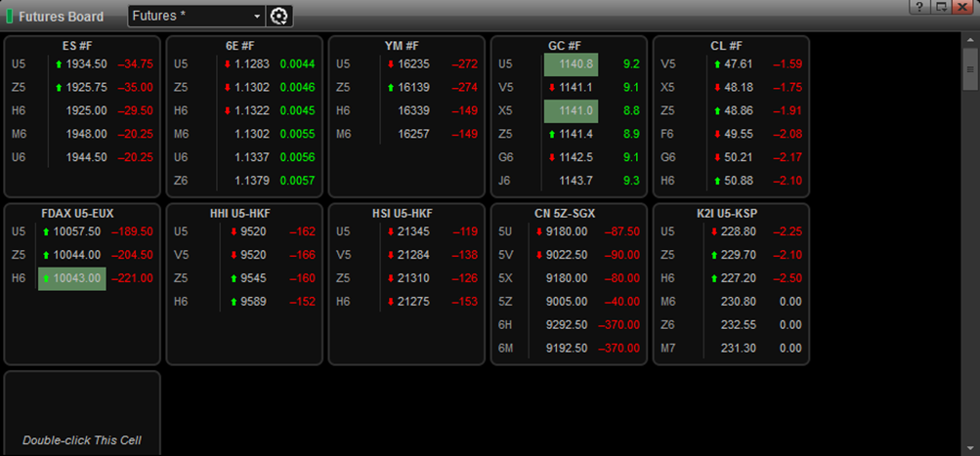This screenshot has width=980, height=456.
Task: Expand the Futures * dropdown list
Action: click(x=196, y=17)
